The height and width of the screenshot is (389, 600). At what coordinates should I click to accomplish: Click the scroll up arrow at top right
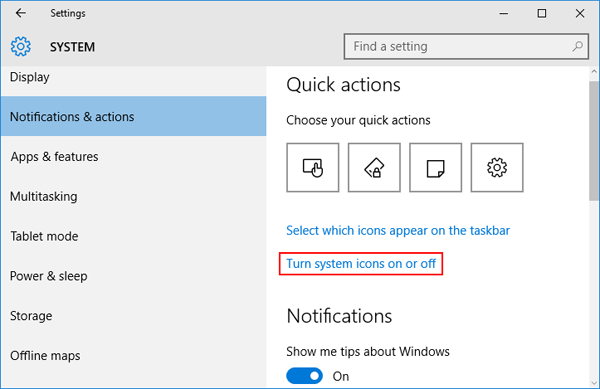[594, 72]
